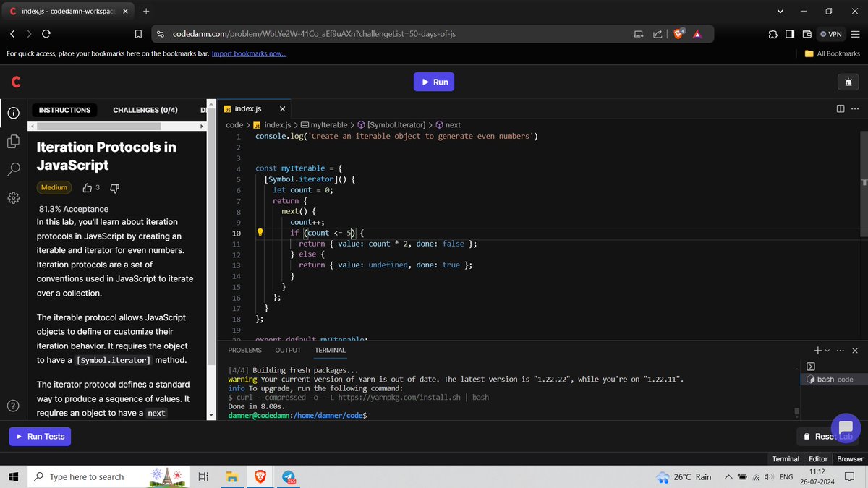This screenshot has width=868, height=488.
Task: Switch to the CHALLENGES (0/4) tab
Action: [x=145, y=110]
